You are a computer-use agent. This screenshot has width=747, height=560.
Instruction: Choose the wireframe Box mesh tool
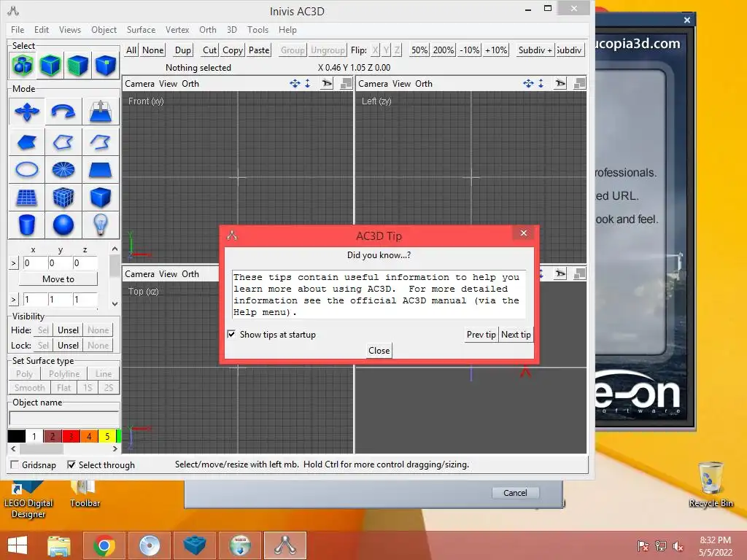(63, 197)
